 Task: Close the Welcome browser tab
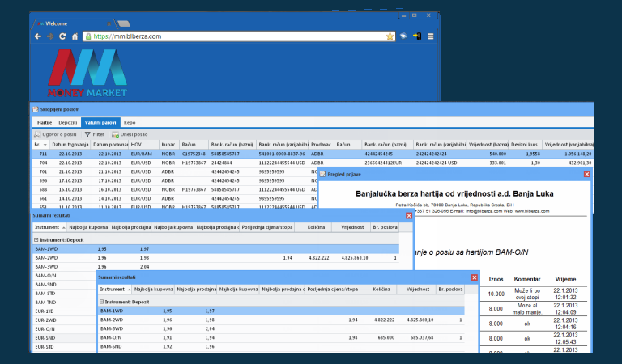coord(109,23)
